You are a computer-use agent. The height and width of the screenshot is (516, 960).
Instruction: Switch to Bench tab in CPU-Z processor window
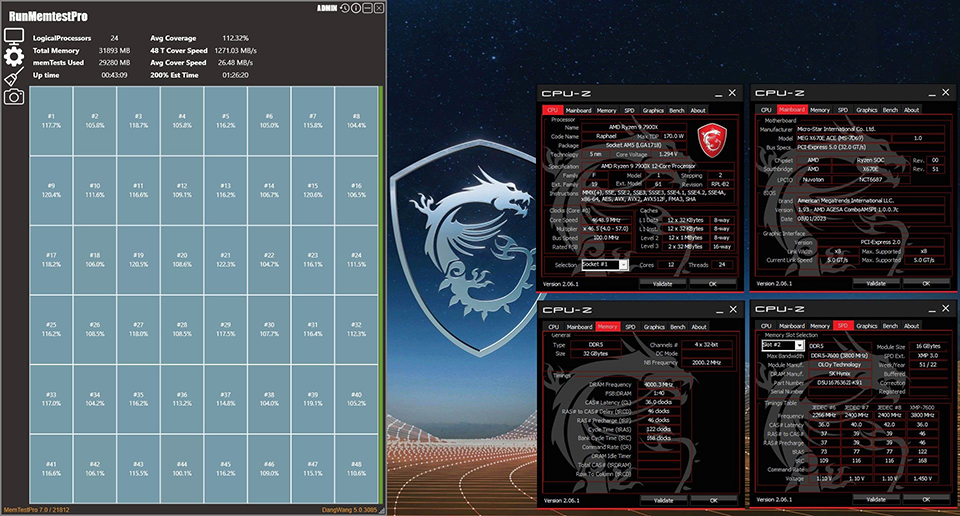click(x=677, y=110)
